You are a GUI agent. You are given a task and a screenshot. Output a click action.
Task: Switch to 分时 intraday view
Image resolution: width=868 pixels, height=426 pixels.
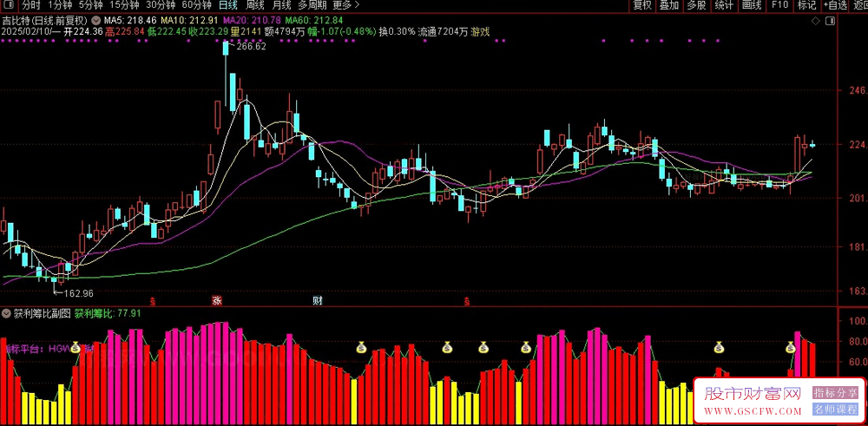pyautogui.click(x=31, y=5)
